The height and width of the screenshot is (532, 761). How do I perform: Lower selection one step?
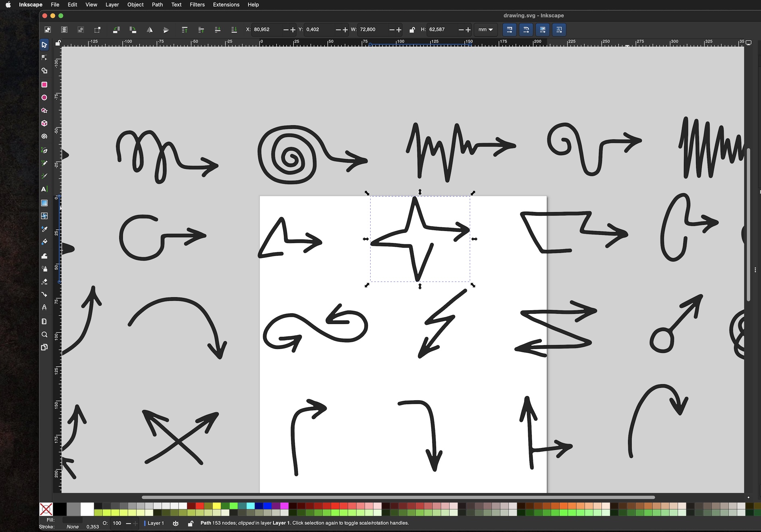click(218, 30)
